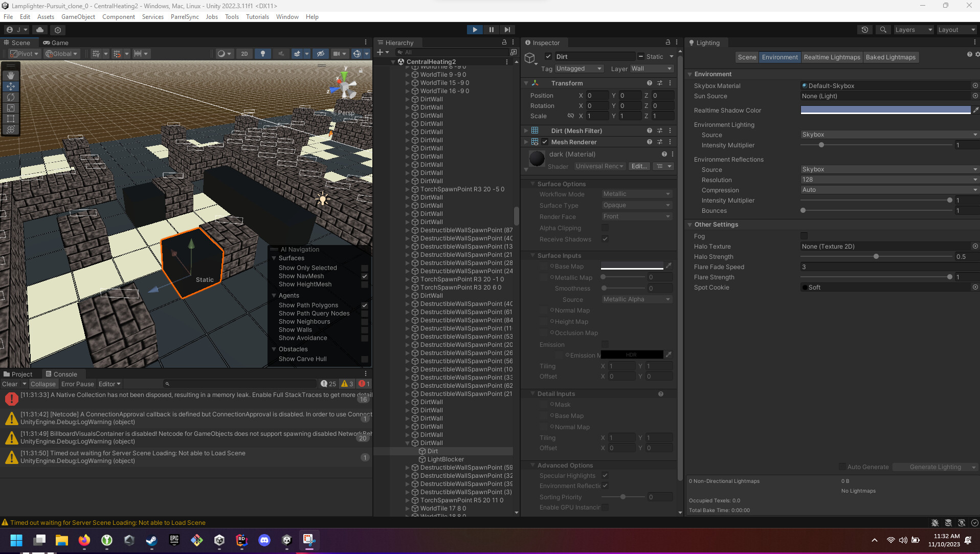Viewport: 980px width, 554px height.
Task: Click the search icon in the top-right toolbar
Action: (x=882, y=29)
